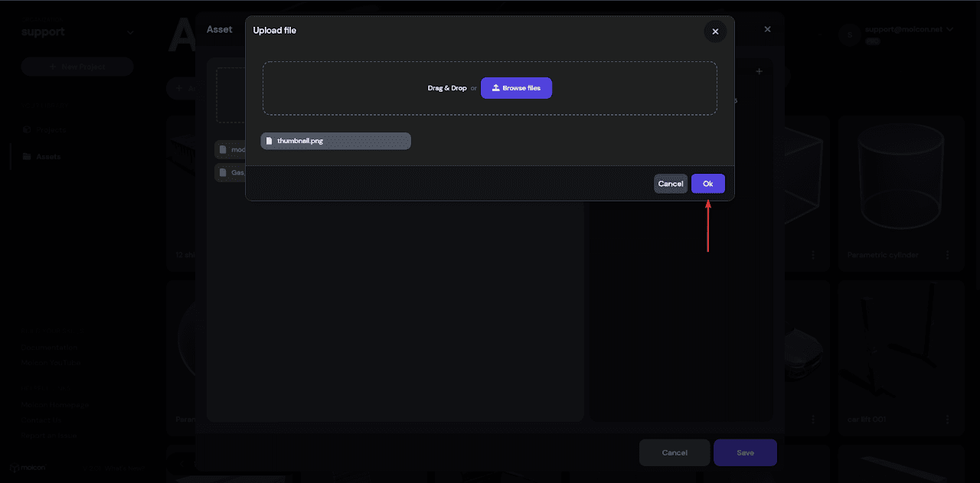The image size is (980, 483).
Task: Click the Browse files button
Action: [x=516, y=88]
